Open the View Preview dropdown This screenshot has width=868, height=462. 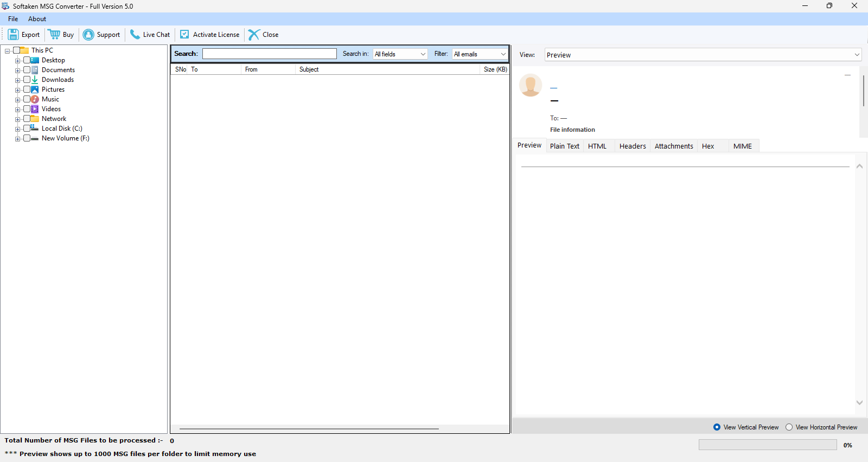(703, 55)
